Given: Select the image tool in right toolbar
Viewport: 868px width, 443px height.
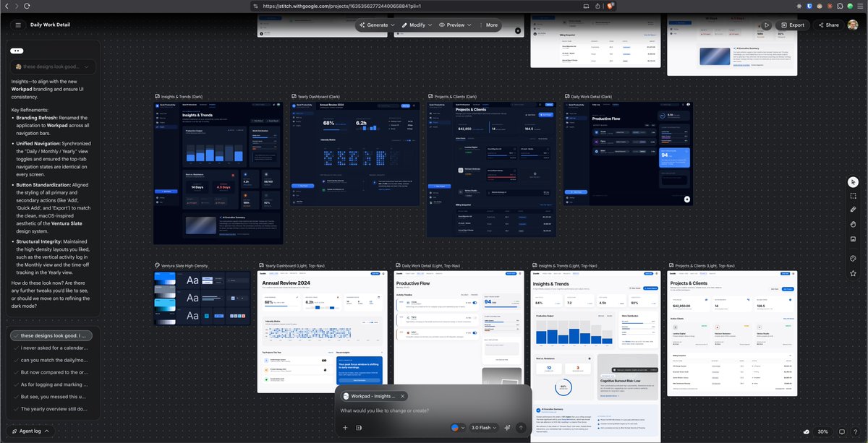Looking at the screenshot, I should [x=854, y=238].
